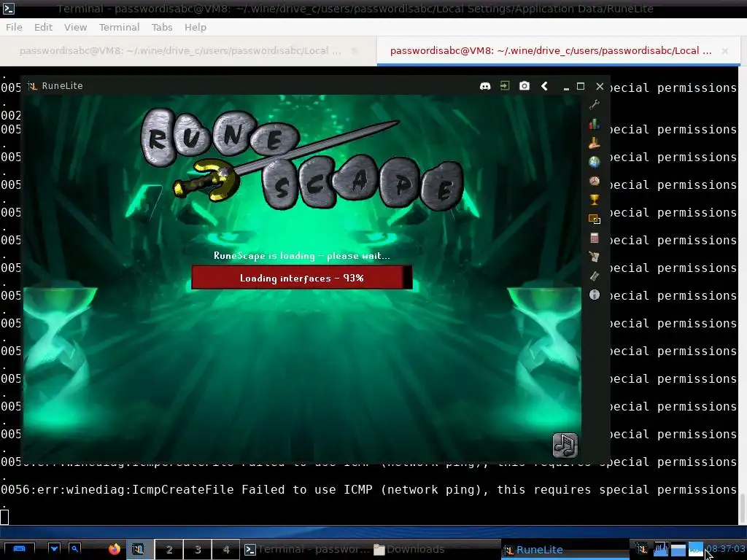Activate the RuneLite taskbar button
The width and height of the screenshot is (747, 560).
pos(565,550)
